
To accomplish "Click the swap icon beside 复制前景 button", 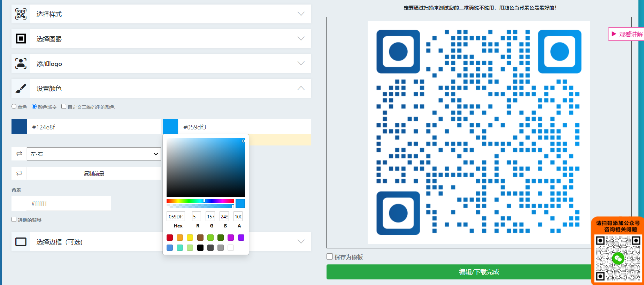I will 19,173.
